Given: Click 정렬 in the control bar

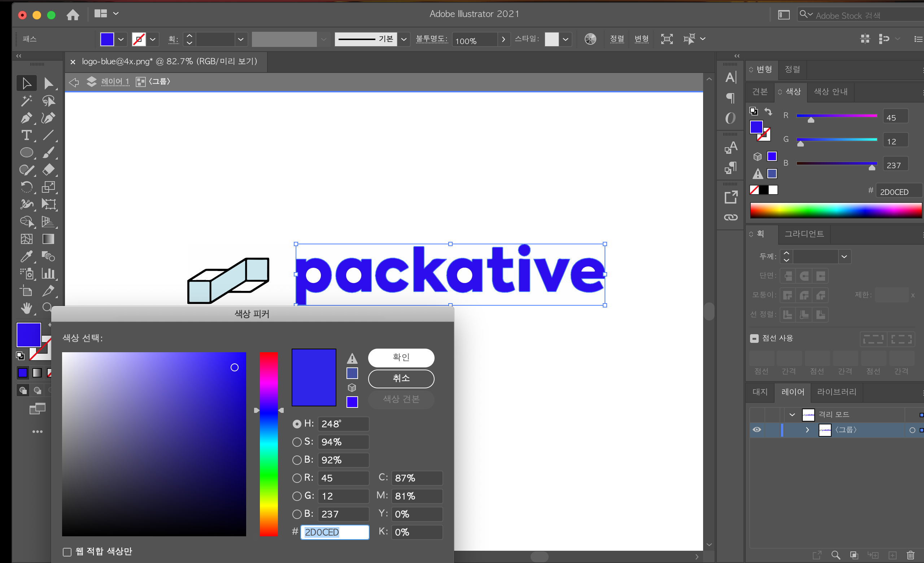Looking at the screenshot, I should 617,39.
